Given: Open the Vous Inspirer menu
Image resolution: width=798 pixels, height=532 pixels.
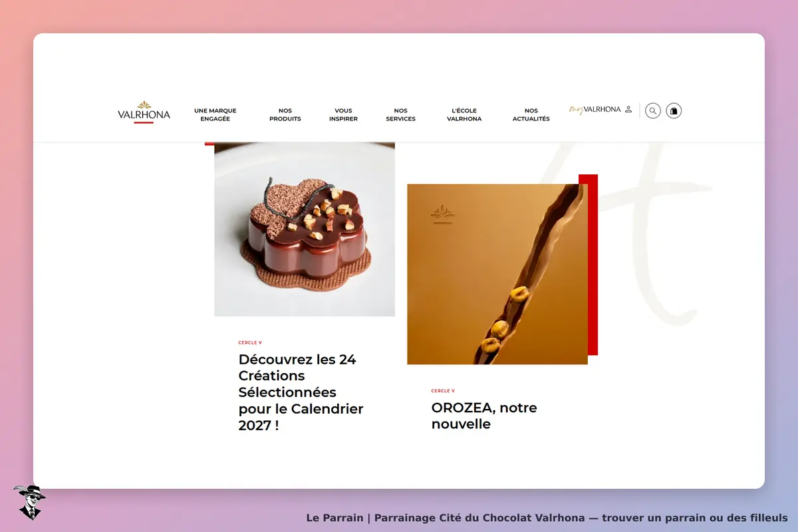Looking at the screenshot, I should pos(343,114).
